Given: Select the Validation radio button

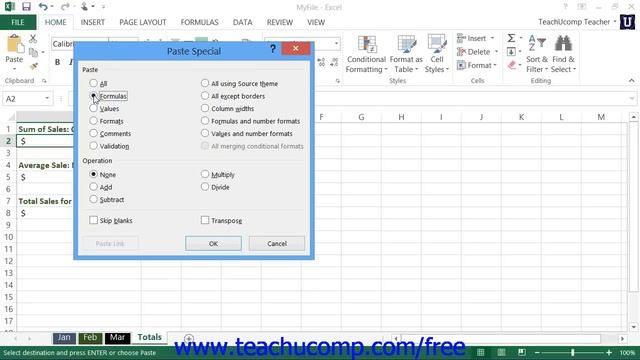Looking at the screenshot, I should point(93,146).
